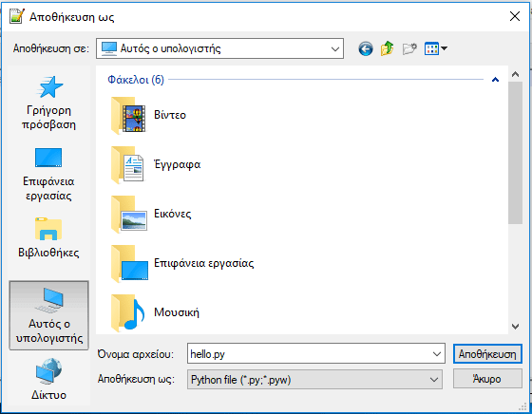Expand the file name history dropdown
Image resolution: width=532 pixels, height=414 pixels.
tap(437, 354)
